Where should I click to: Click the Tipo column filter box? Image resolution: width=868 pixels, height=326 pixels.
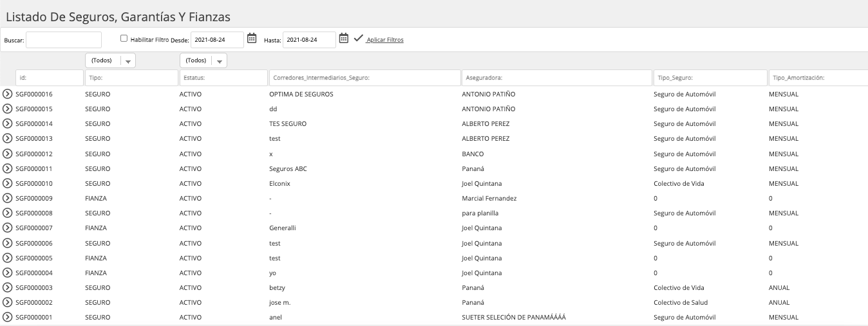(x=131, y=78)
